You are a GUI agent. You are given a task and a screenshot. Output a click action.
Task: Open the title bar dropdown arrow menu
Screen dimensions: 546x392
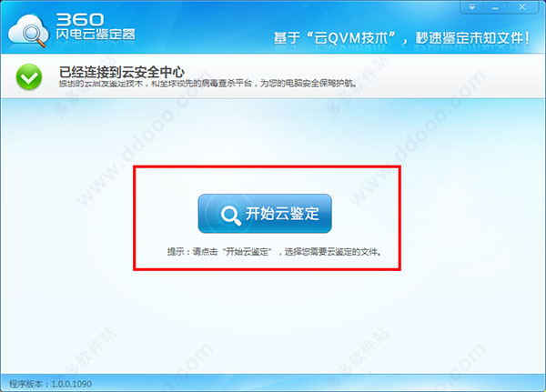point(472,7)
